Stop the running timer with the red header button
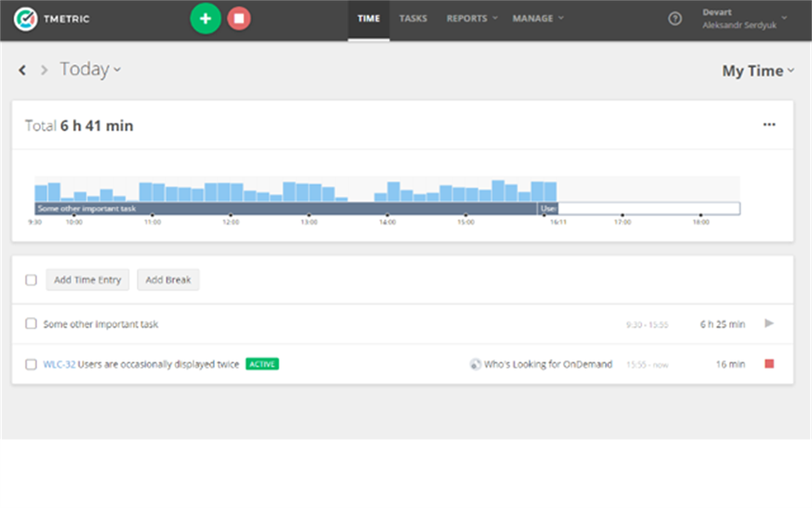The height and width of the screenshot is (508, 812). (239, 19)
